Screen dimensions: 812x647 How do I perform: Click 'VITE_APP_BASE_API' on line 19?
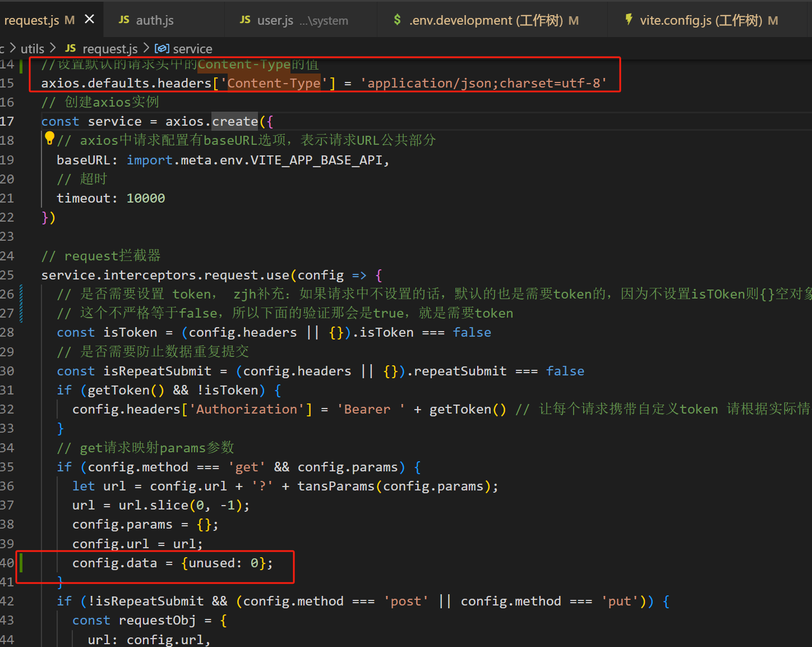coord(316,160)
